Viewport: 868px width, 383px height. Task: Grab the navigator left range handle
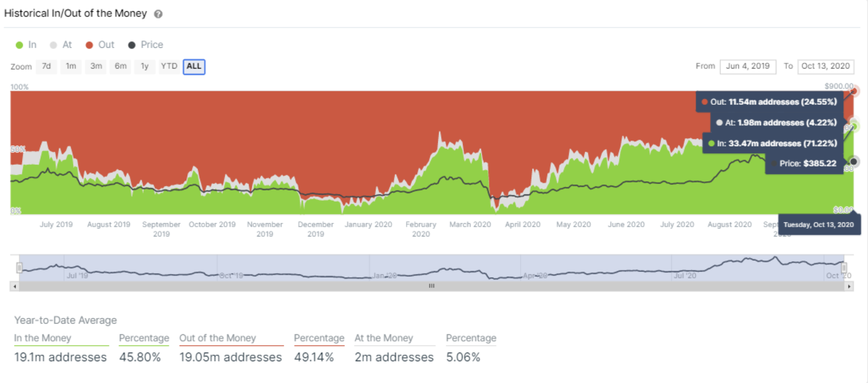pyautogui.click(x=19, y=268)
